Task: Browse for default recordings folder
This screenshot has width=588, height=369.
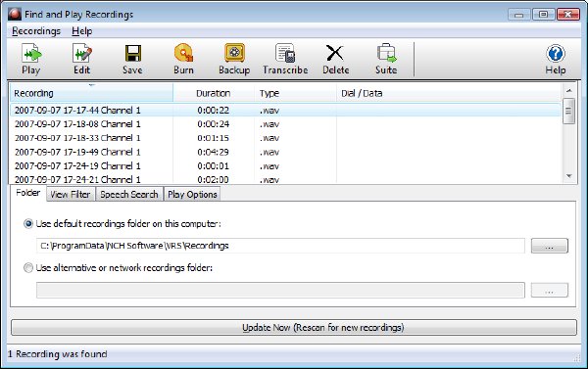Action: tap(550, 246)
